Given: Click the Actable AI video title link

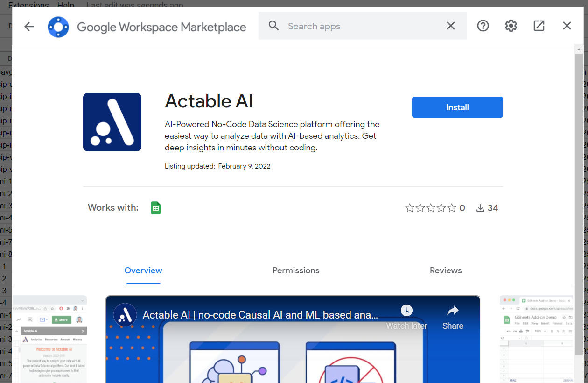Looking at the screenshot, I should click(260, 315).
